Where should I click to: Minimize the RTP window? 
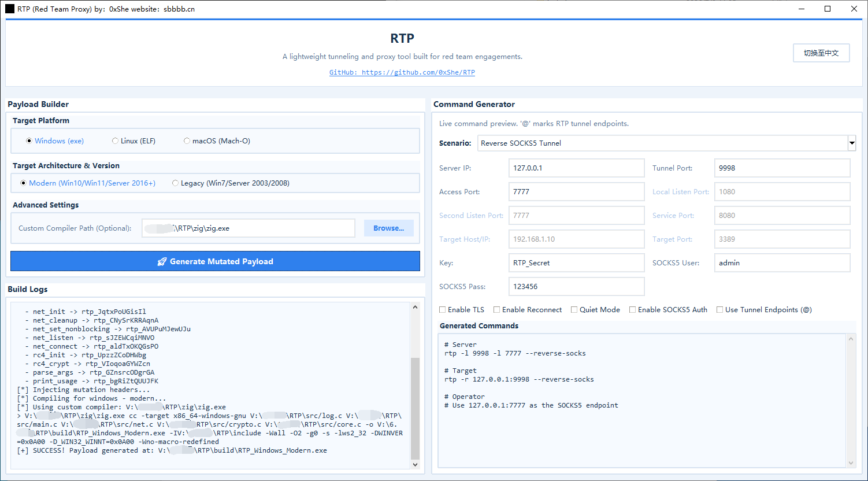pyautogui.click(x=801, y=9)
